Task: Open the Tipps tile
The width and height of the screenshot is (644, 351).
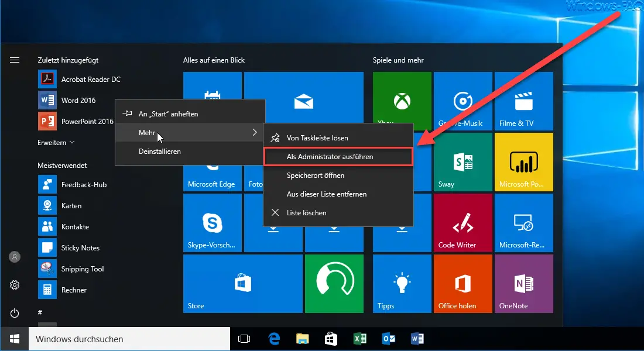Action: pyautogui.click(x=402, y=284)
